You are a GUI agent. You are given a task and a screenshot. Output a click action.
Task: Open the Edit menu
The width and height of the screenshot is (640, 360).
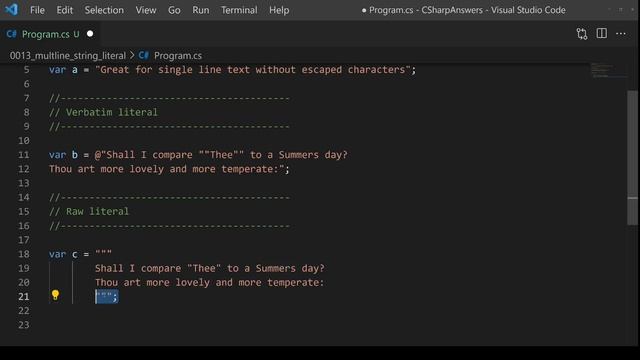(64, 10)
